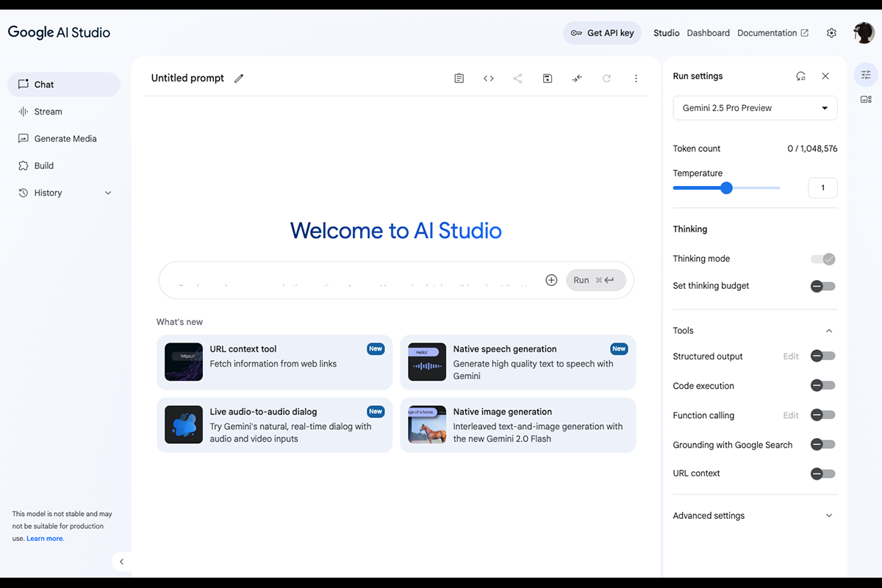Select Chat in the sidebar
This screenshot has height=588, width=882.
pyautogui.click(x=64, y=85)
